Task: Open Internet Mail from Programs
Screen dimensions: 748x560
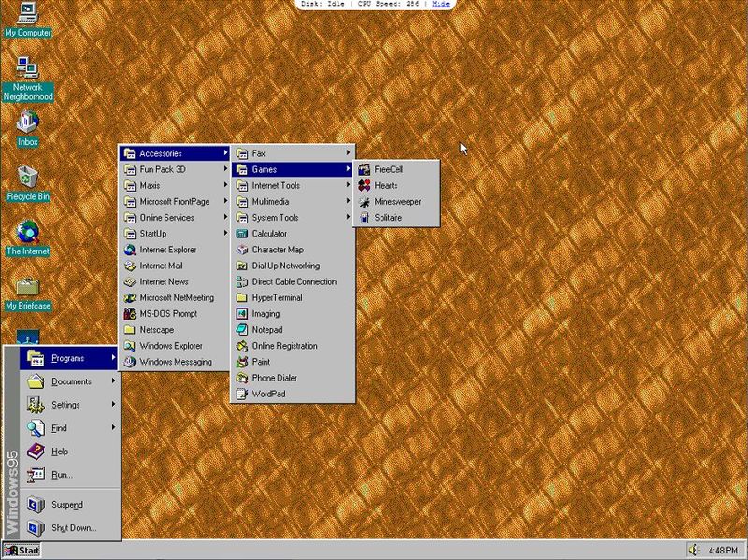Action: tap(175, 266)
